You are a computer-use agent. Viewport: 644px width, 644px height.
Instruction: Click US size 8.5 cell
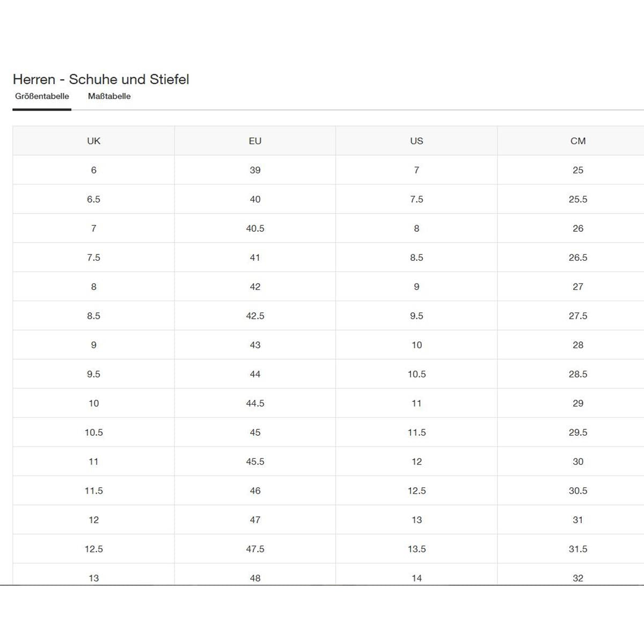point(416,258)
